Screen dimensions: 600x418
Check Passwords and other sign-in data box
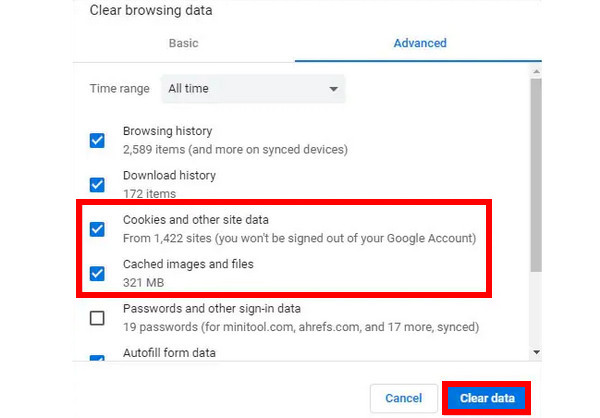(x=97, y=318)
